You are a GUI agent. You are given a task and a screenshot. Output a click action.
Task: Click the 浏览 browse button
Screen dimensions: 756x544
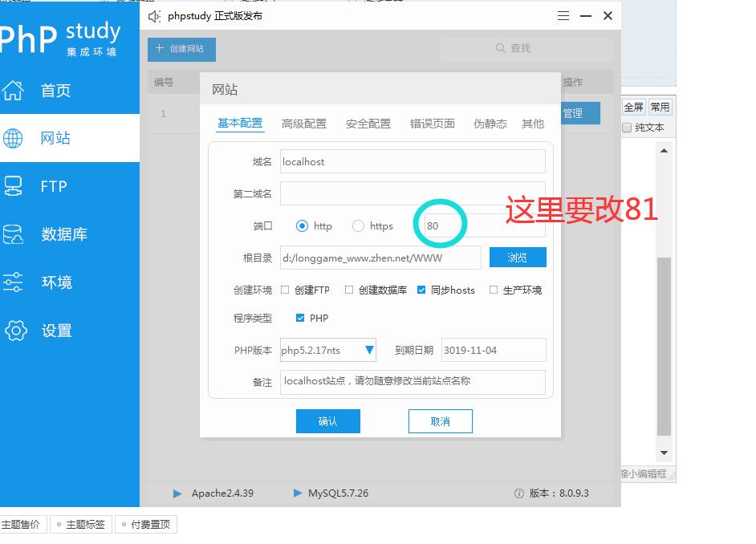(518, 258)
